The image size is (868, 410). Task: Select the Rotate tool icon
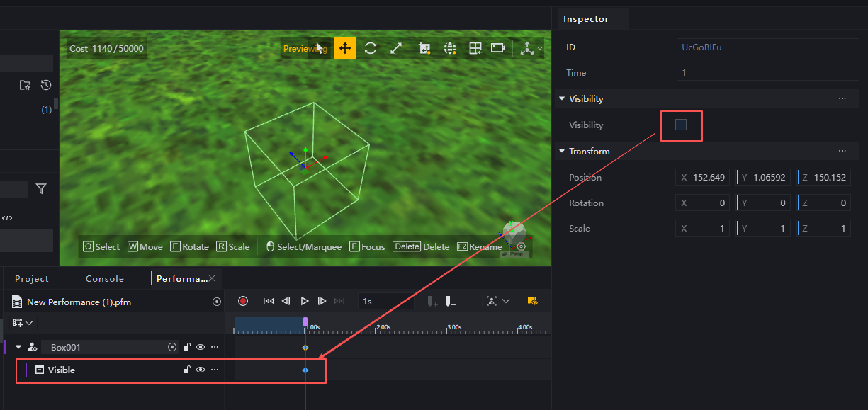click(x=371, y=48)
